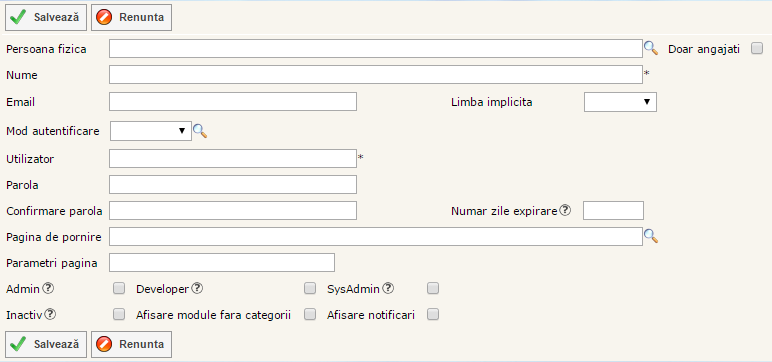Click the top Renunta button
The height and width of the screenshot is (362, 772).
coord(131,17)
